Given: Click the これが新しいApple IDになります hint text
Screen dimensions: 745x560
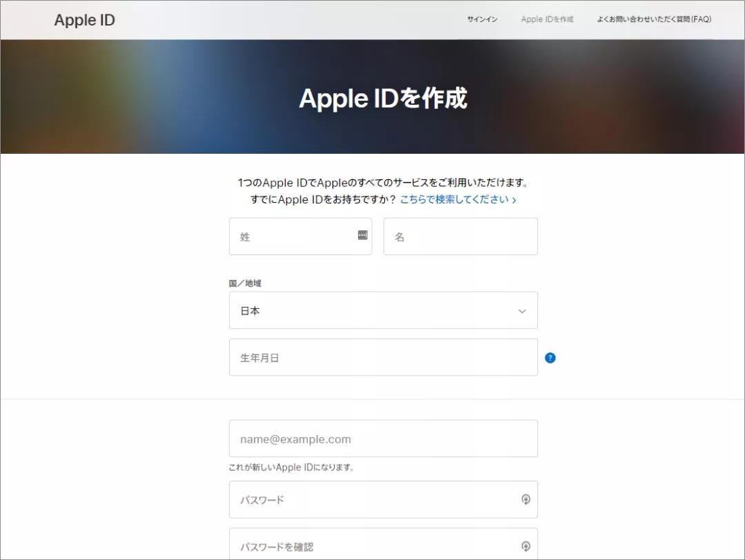Looking at the screenshot, I should click(290, 467).
